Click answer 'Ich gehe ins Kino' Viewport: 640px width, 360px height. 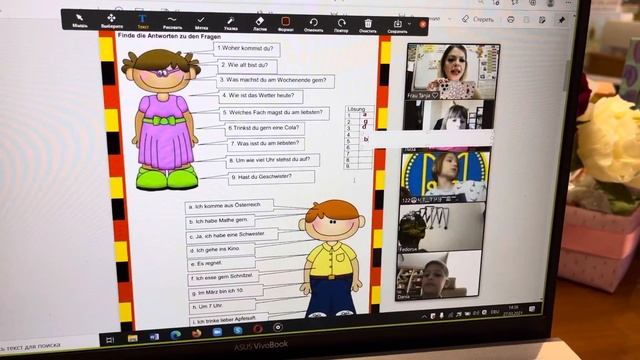coord(222,249)
